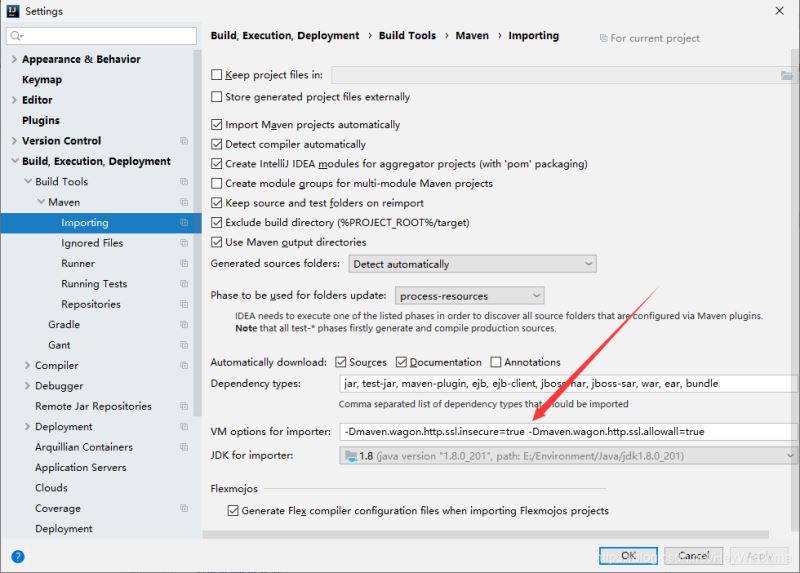Click the folder browse icon for project files
The width and height of the screenshot is (800, 573).
pos(787,76)
